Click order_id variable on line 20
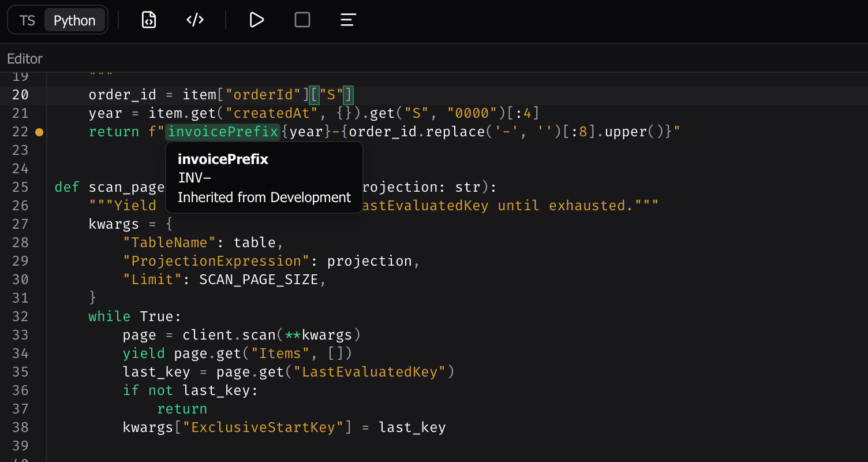Screen dimensions: 868x462 (x=122, y=95)
